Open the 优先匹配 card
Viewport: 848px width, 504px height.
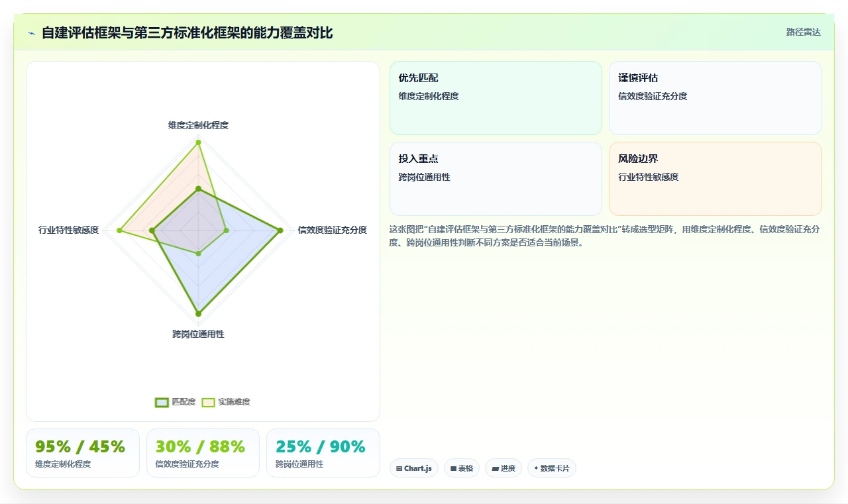(x=496, y=98)
